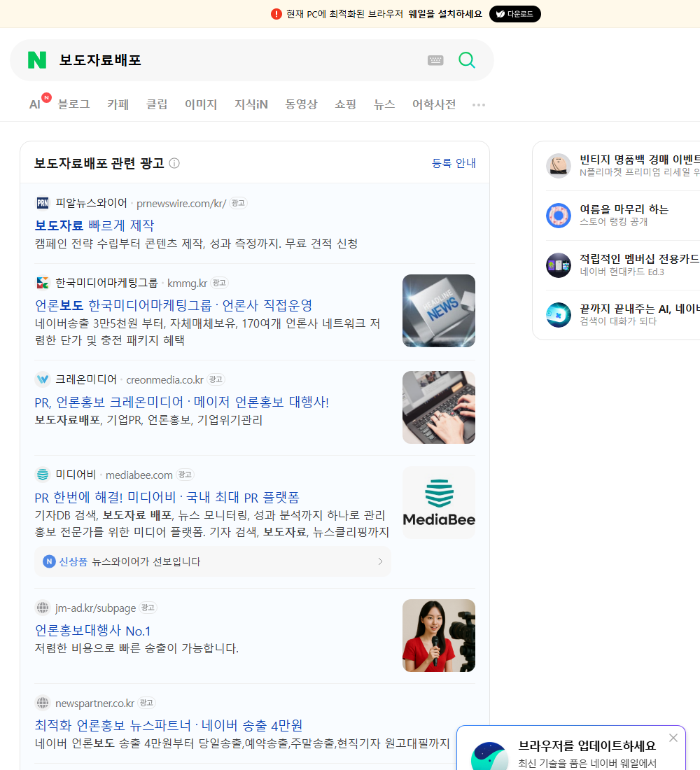The width and height of the screenshot is (700, 770).
Task: Switch to the 동영상 tab
Action: point(301,104)
